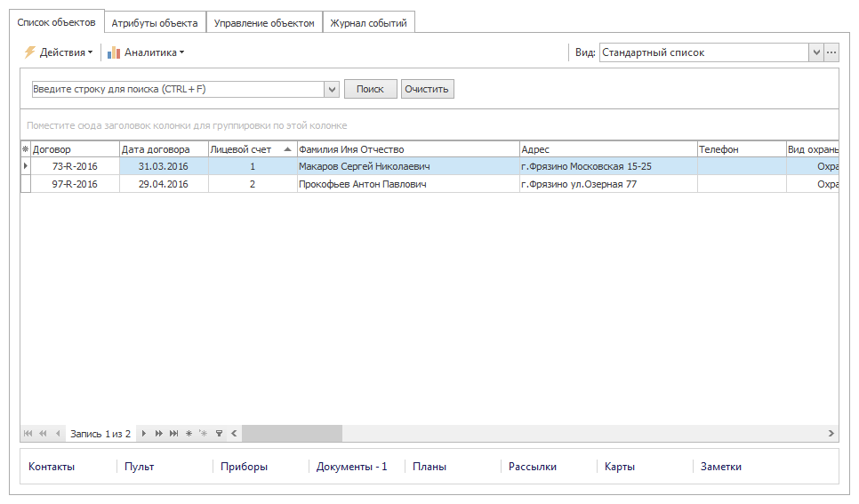The width and height of the screenshot is (859, 504).
Task: Click address г.Фрязино ул.Озерная 77
Action: tap(608, 184)
